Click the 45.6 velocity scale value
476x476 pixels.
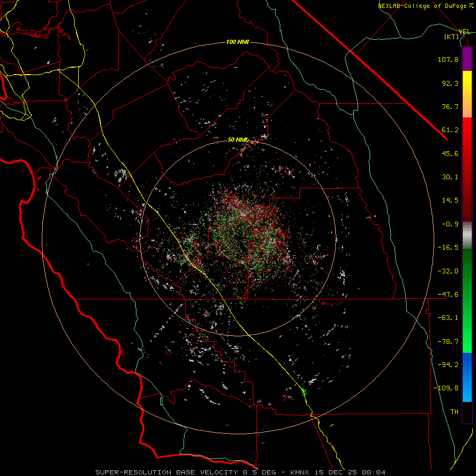click(450, 153)
